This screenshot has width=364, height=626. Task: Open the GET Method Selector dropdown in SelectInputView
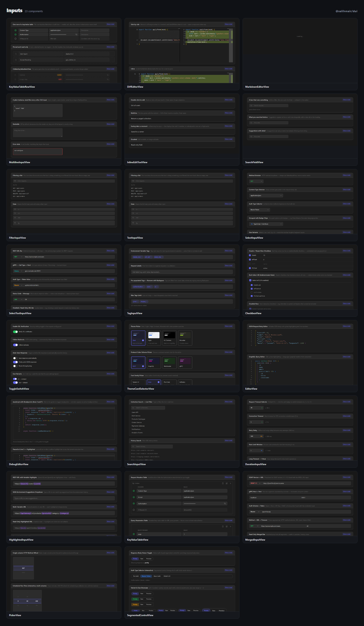coord(256,181)
